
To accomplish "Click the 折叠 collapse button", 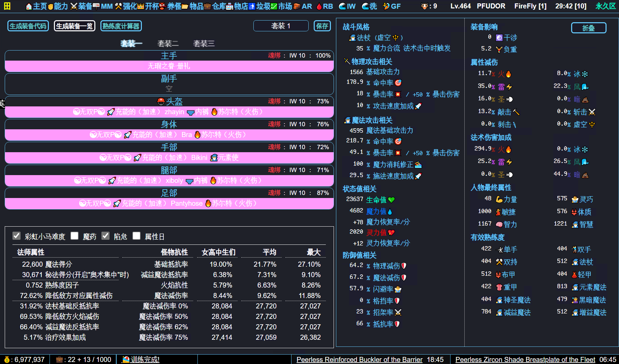I will pyautogui.click(x=588, y=28).
